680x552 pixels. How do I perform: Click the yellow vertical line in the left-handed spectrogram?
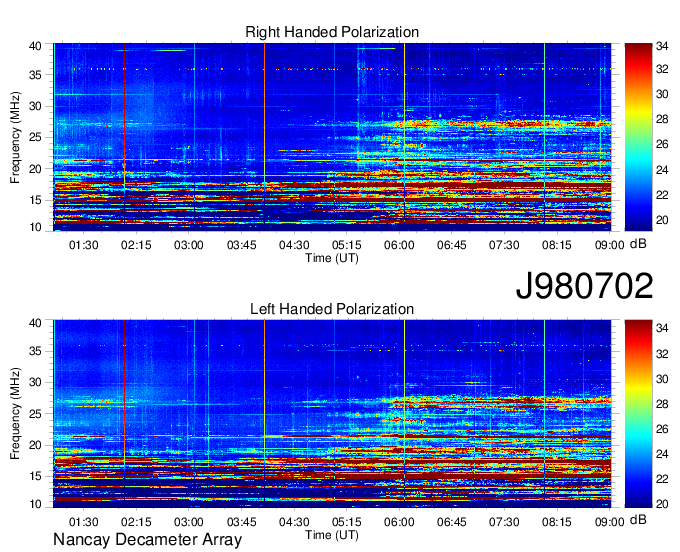tap(404, 413)
